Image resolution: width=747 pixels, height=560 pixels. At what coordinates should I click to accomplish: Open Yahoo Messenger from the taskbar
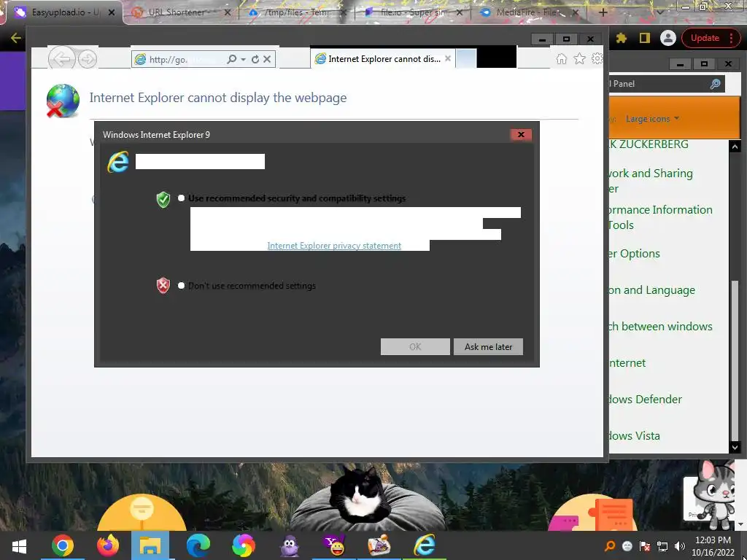[334, 545]
